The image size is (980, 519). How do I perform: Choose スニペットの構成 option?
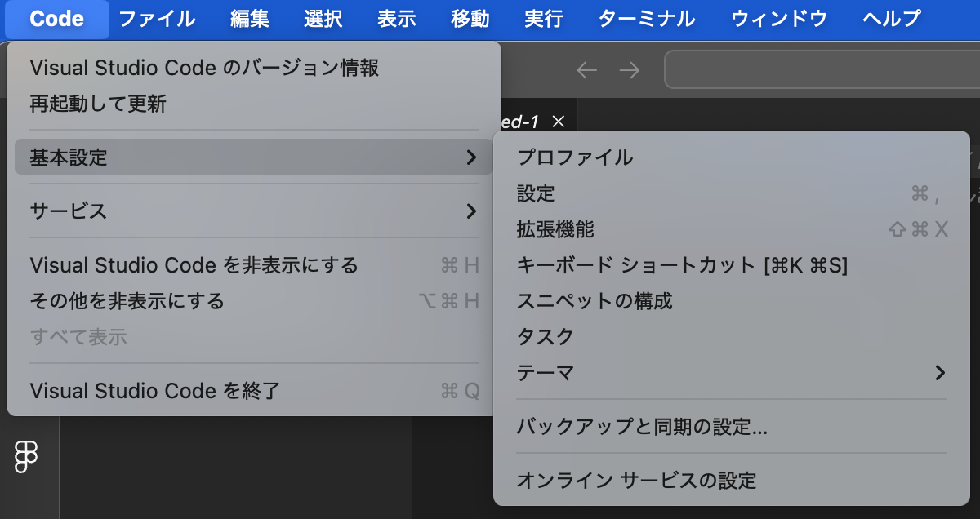(595, 301)
